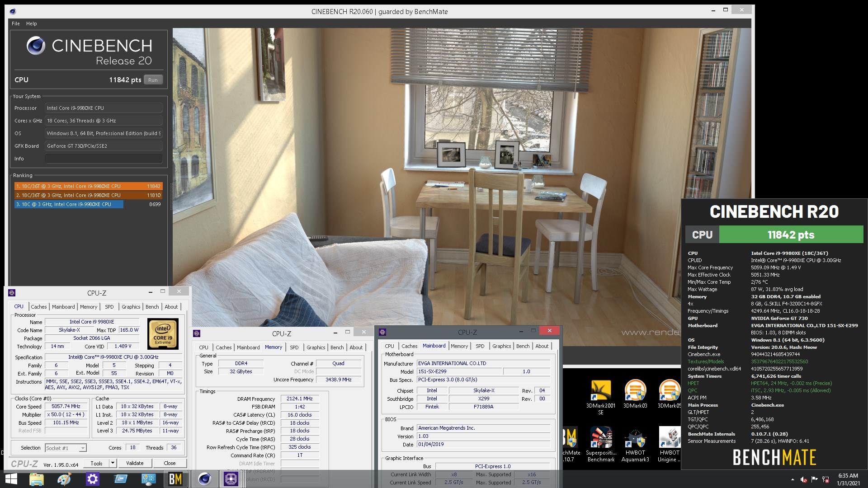Select the blue ranking entry scoring 8699

click(x=88, y=204)
